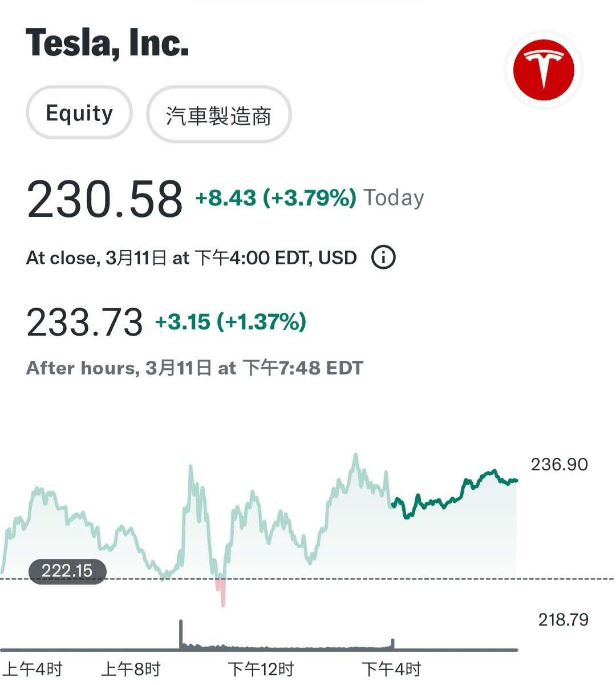Select the Equity tag
The width and height of the screenshot is (616, 685).
(79, 113)
